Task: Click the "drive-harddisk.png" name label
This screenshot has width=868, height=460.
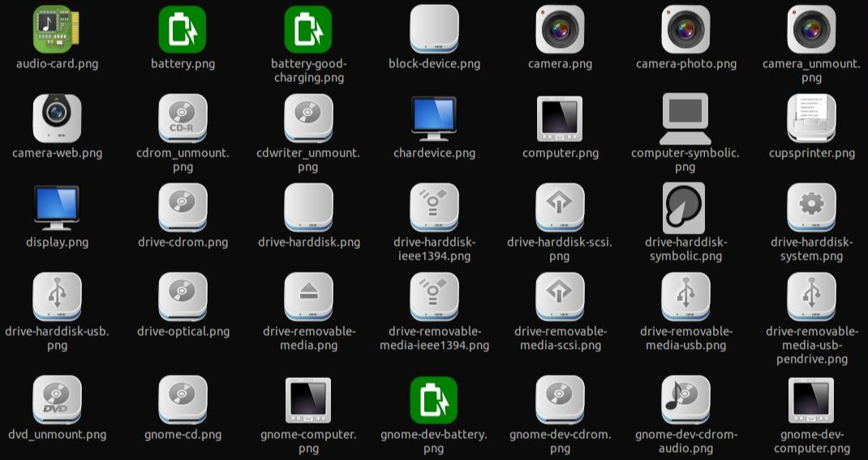Action: click(309, 242)
